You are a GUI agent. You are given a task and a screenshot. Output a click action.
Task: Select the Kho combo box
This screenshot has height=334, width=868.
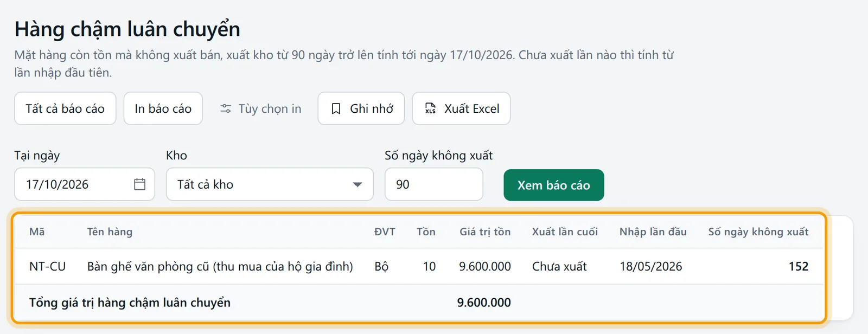click(x=270, y=184)
